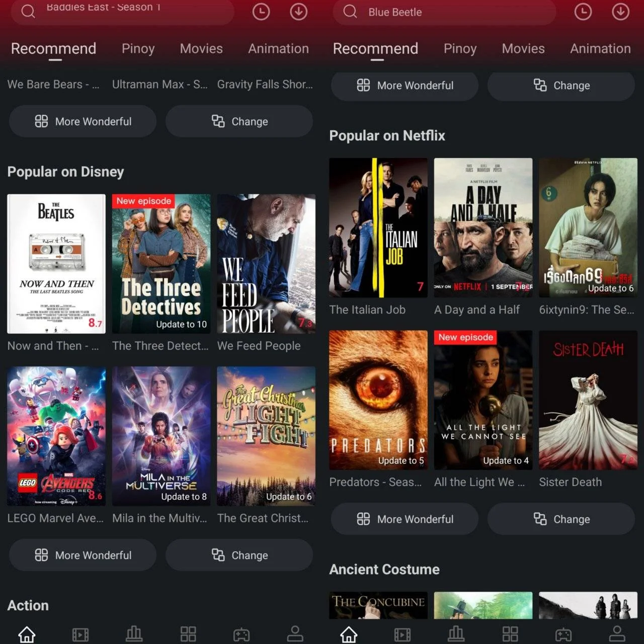Open the 6ixtynin9 series poster

(588, 228)
